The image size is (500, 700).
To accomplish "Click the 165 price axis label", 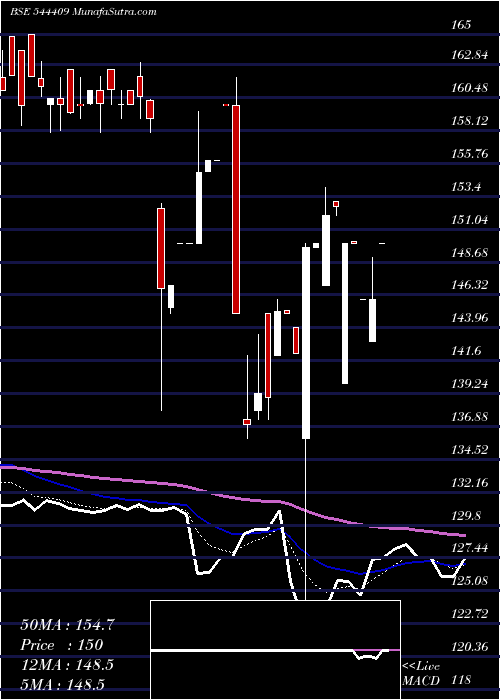I will (461, 25).
